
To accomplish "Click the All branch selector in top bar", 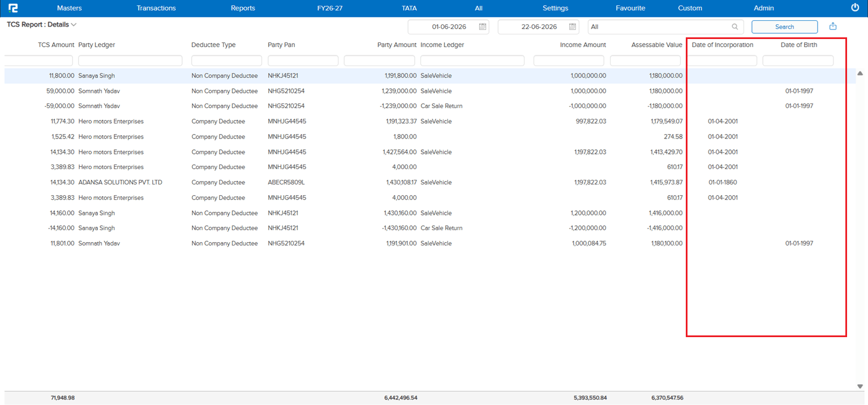I will click(479, 8).
